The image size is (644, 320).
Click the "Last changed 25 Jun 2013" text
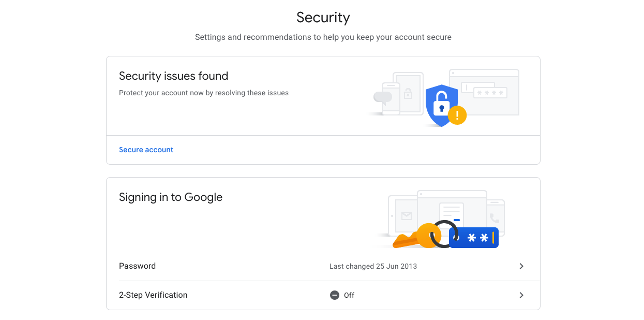coord(373,266)
